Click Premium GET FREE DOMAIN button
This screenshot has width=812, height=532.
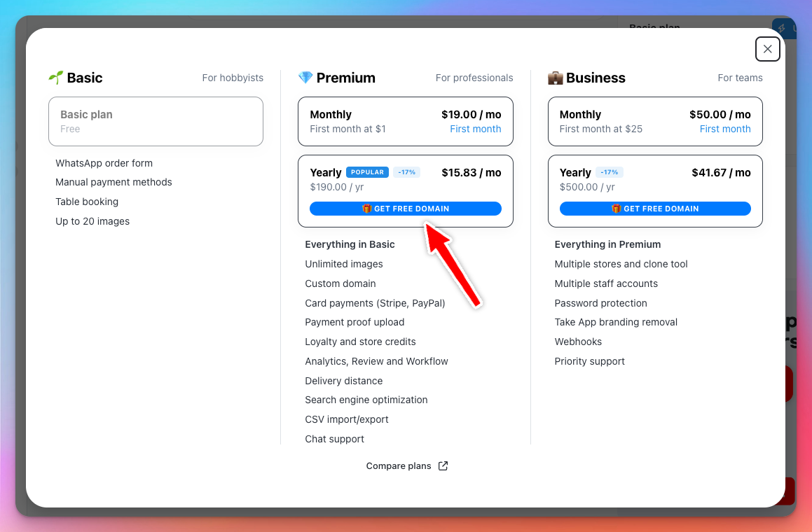tap(406, 209)
